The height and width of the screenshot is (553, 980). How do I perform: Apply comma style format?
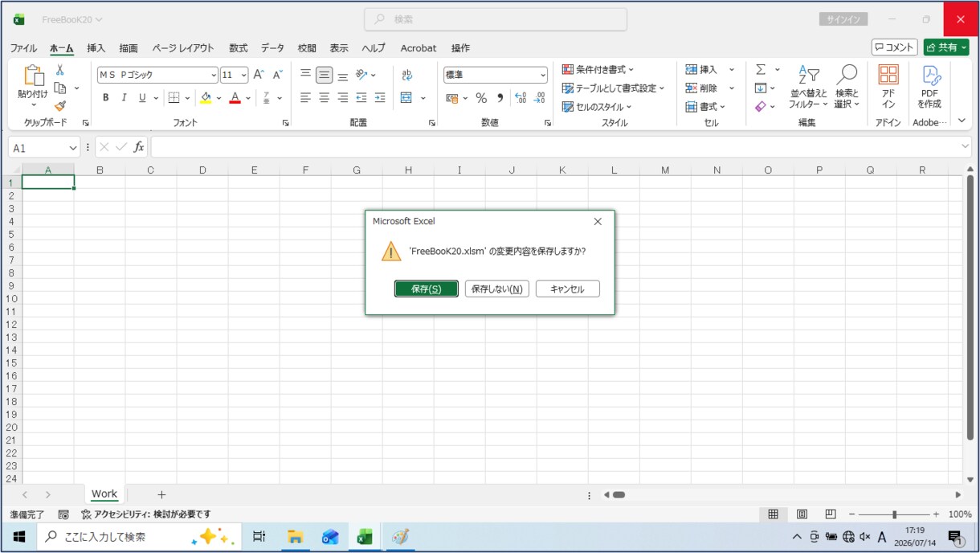point(500,98)
